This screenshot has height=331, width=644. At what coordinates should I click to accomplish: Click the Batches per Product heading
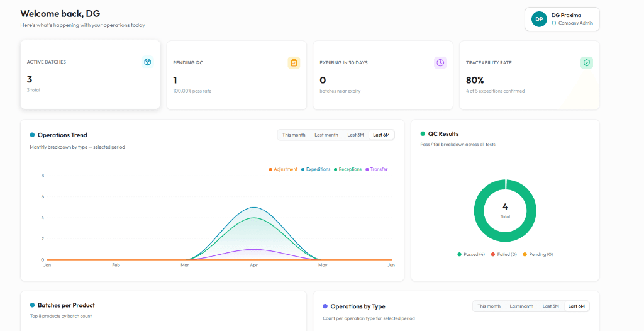click(x=66, y=305)
